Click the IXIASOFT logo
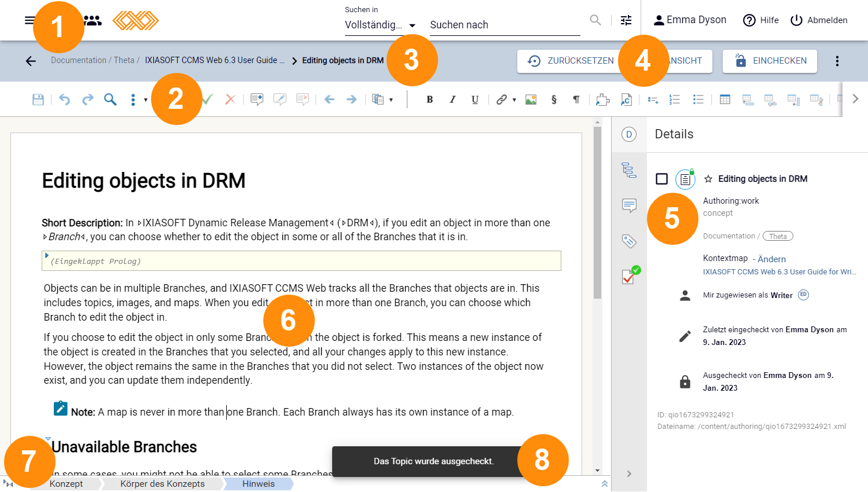 (x=135, y=20)
